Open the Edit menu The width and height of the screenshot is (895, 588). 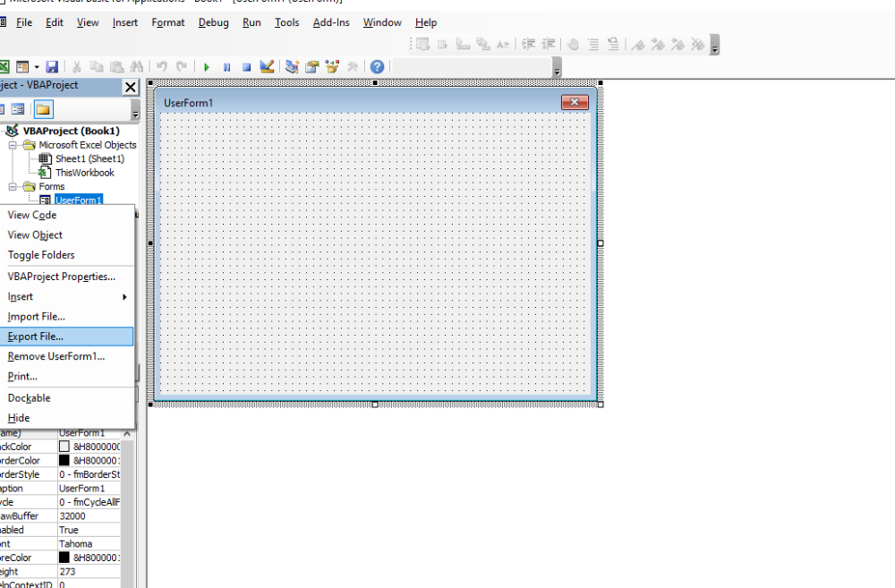pyautogui.click(x=55, y=23)
